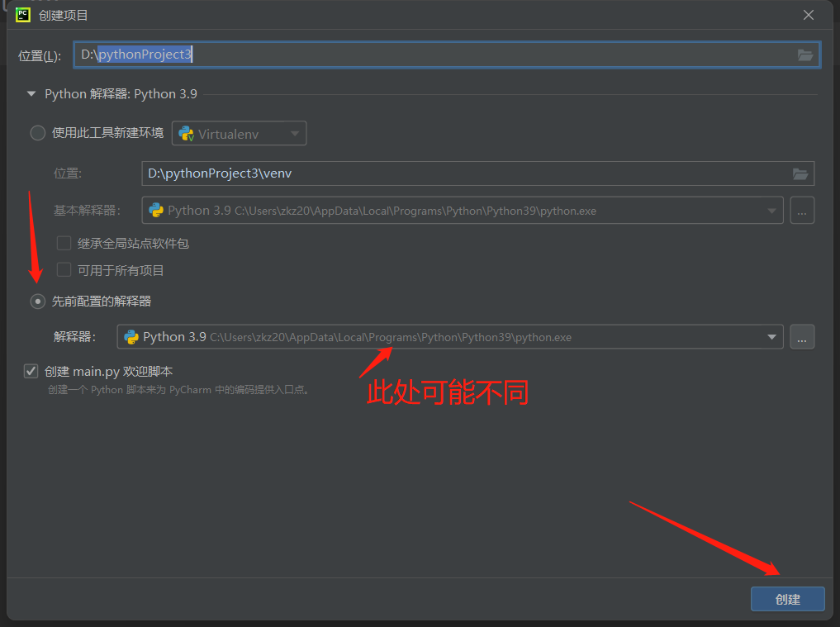Viewport: 840px width, 627px height.
Task: Click the 创建项目 dialog title text
Action: tap(64, 15)
